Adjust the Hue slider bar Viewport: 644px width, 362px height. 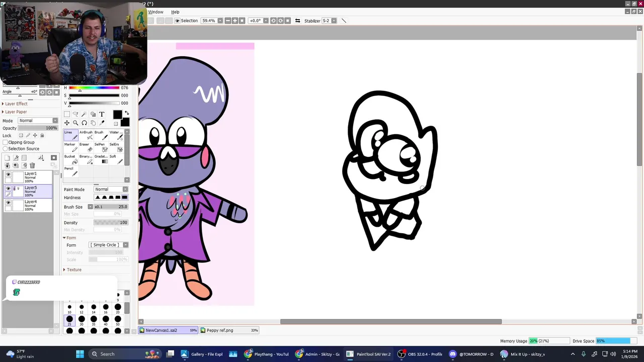click(94, 88)
